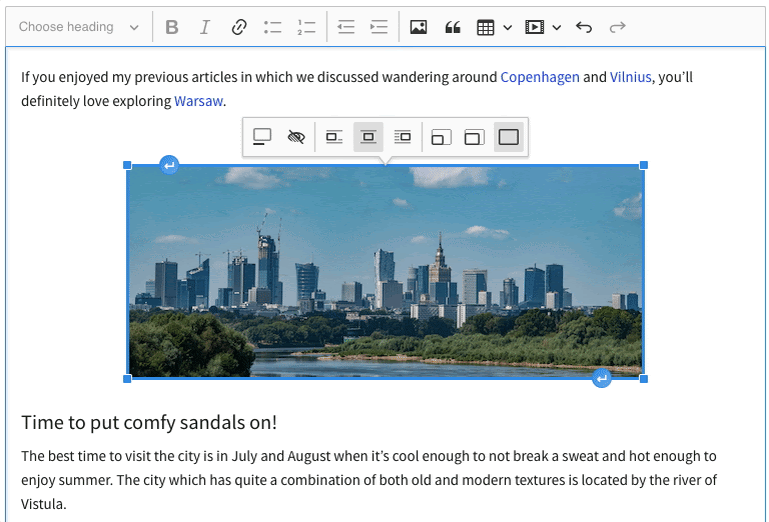Click the insert link icon
Image resolution: width=769 pixels, height=522 pixels.
[239, 27]
